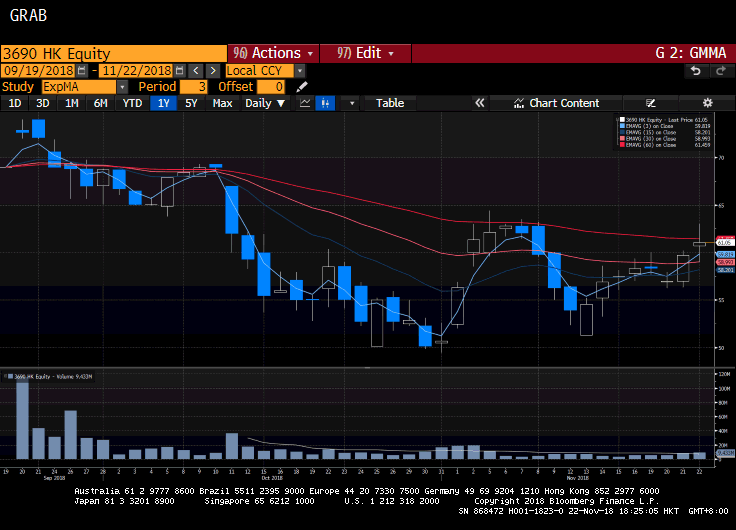Click the GRAB header text
This screenshot has width=736, height=530.
coord(28,15)
